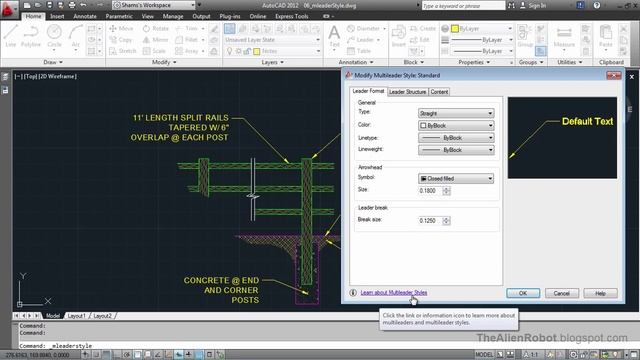Viewport: 640px width, 360px height.
Task: Select the Arc draw tool
Action: pyautogui.click(x=76, y=36)
